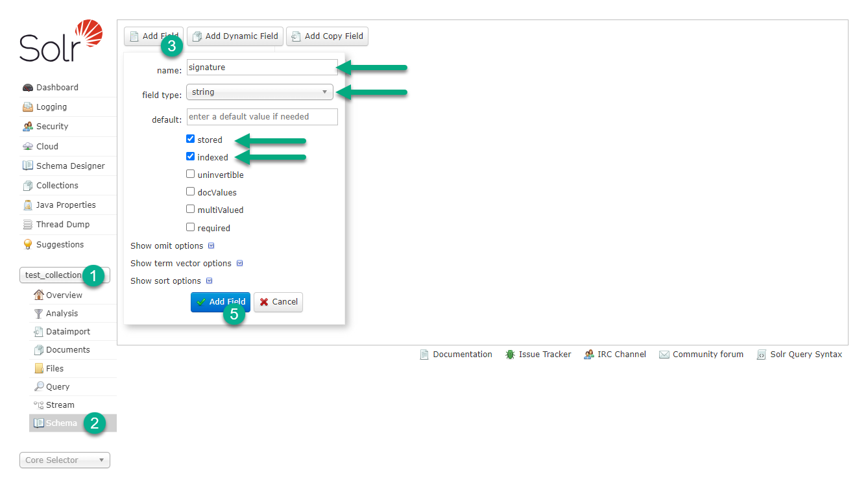Viewport: 868px width, 487px height.
Task: Open the Schema Designer
Action: (70, 166)
